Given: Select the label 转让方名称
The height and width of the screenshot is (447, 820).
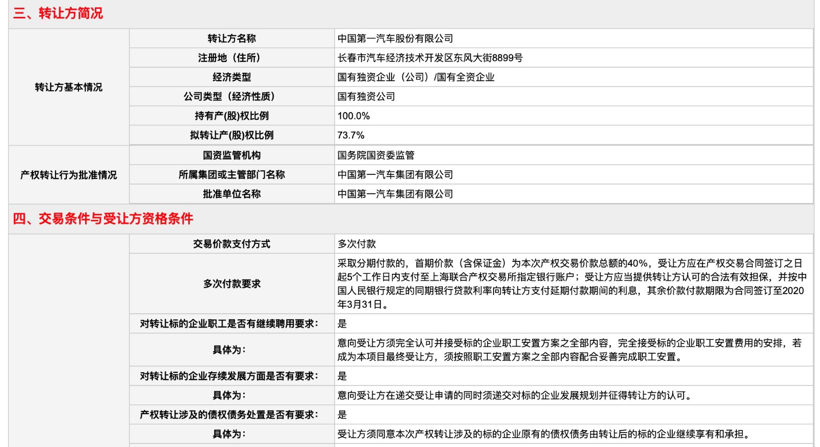Looking at the screenshot, I should pyautogui.click(x=232, y=39).
